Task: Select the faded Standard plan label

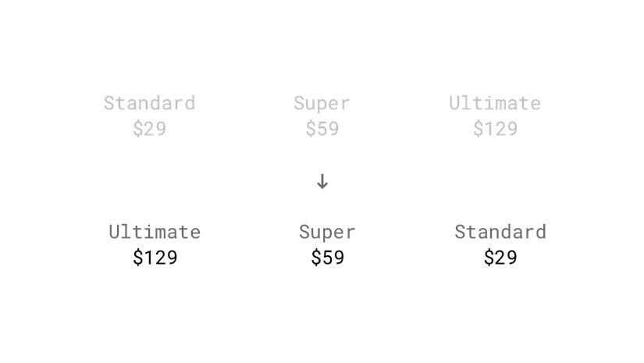Action: coord(149,103)
